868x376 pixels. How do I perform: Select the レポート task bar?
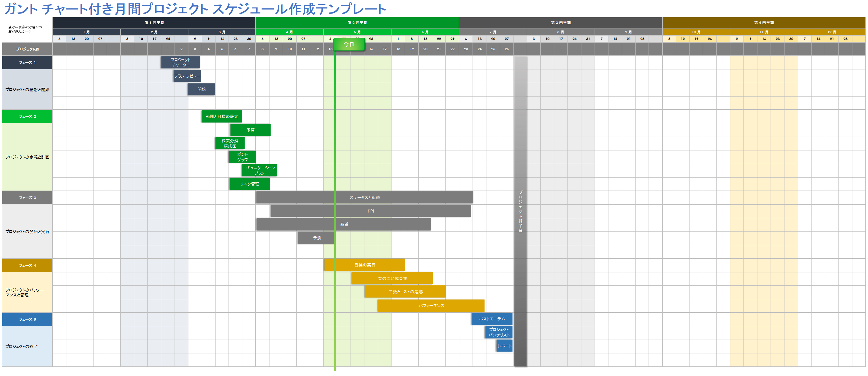504,346
